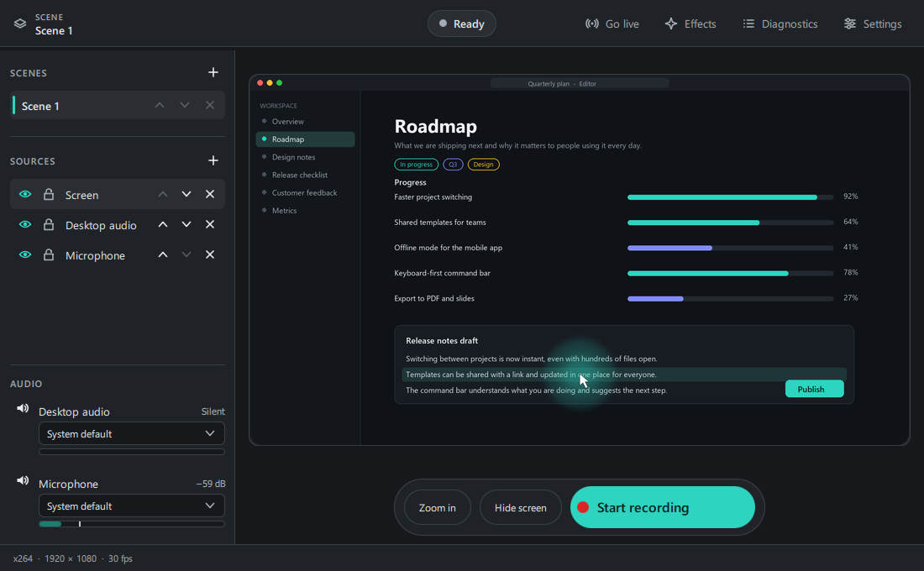This screenshot has height=571, width=924.
Task: Click the Q3 tag
Action: tap(453, 165)
